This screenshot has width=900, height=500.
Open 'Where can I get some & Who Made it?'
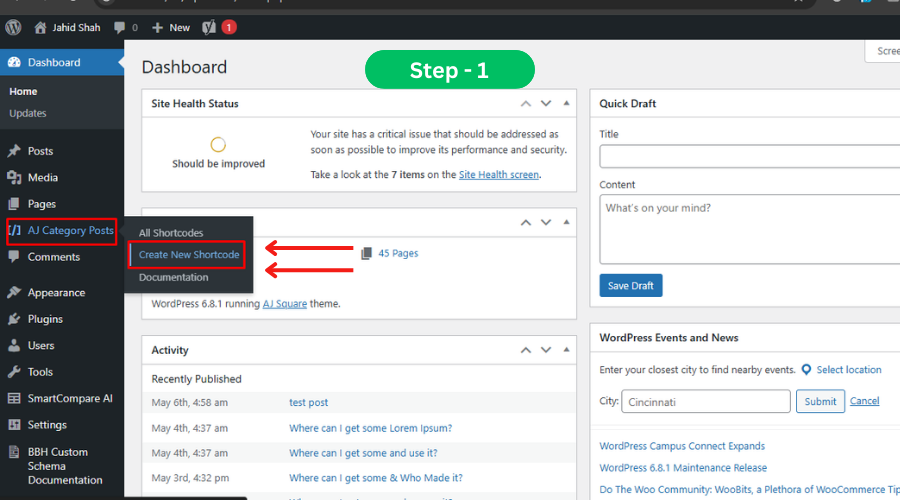coord(375,478)
